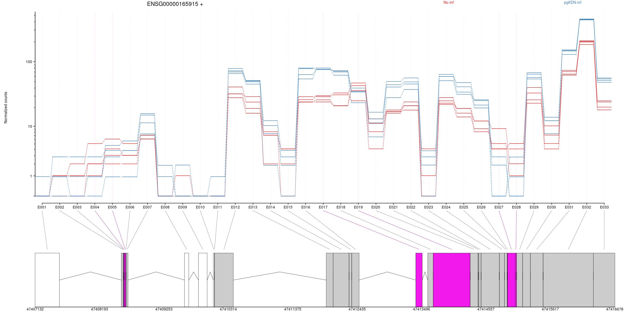Select exon label E001
The height and width of the screenshot is (322, 644).
point(42,207)
